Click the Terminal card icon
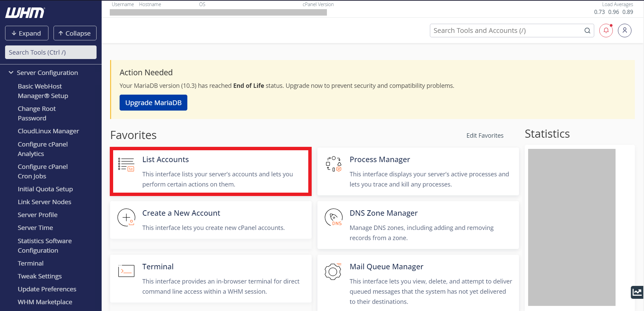 click(x=126, y=271)
